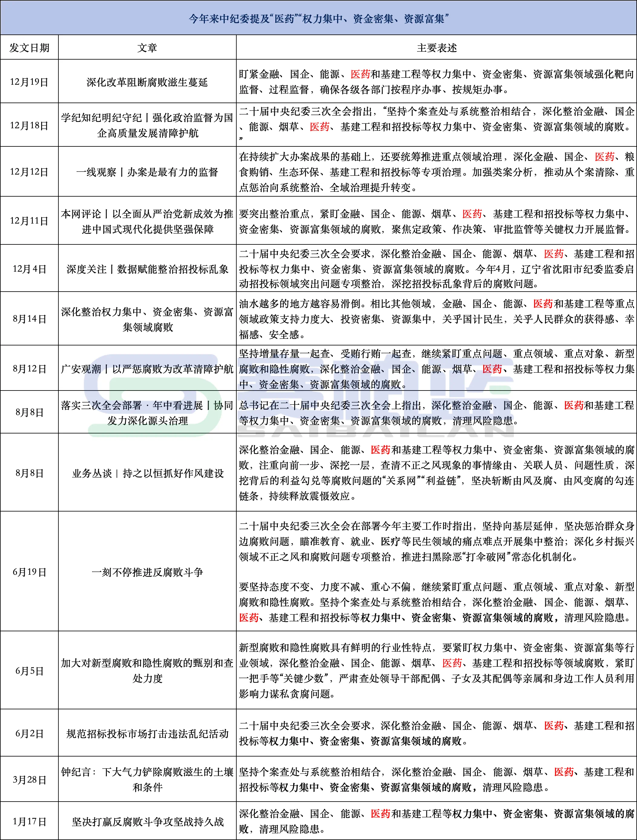Click the 6月19日 date cell
Image resolution: width=637 pixels, height=840 pixels.
click(29, 572)
